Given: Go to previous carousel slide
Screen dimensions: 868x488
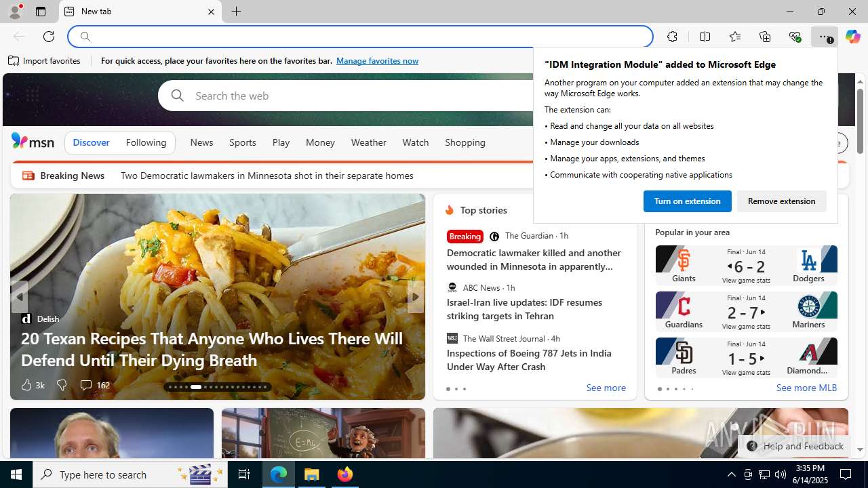Looking at the screenshot, I should pos(19,297).
